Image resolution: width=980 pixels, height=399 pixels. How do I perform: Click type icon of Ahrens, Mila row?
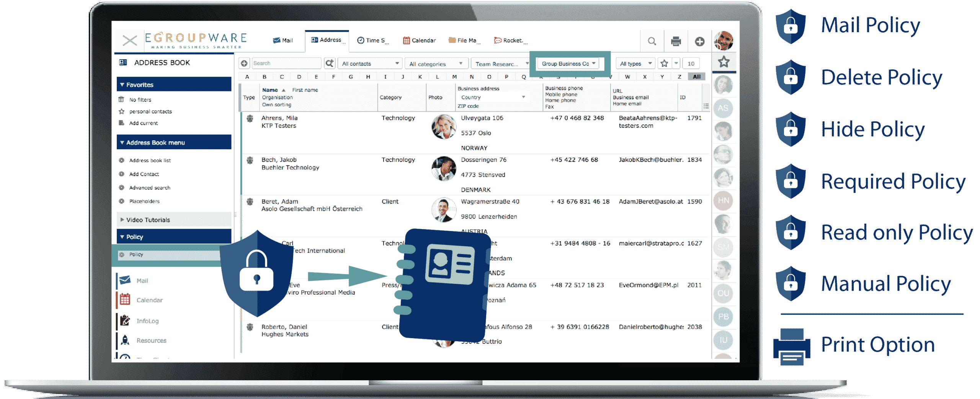tap(250, 119)
